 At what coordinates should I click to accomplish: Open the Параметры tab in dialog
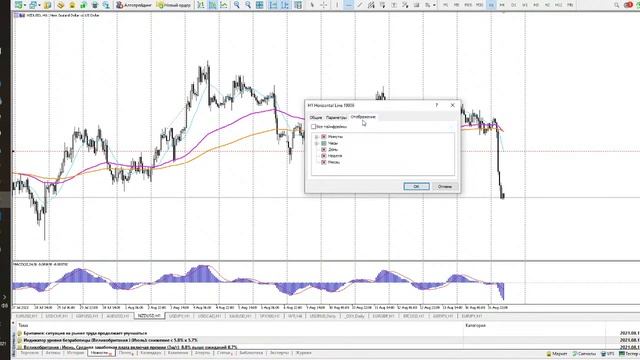coord(336,118)
